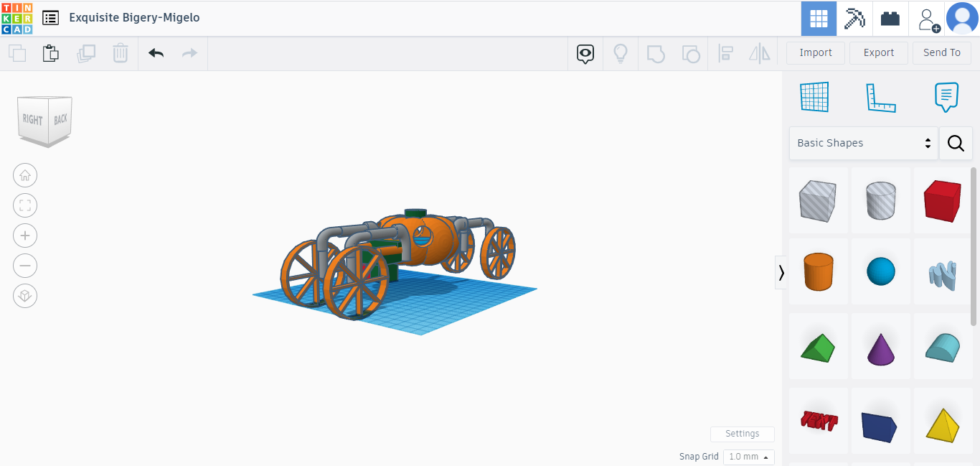980x466 pixels.
Task: Click the Settings button above Snap Grid
Action: coord(742,434)
